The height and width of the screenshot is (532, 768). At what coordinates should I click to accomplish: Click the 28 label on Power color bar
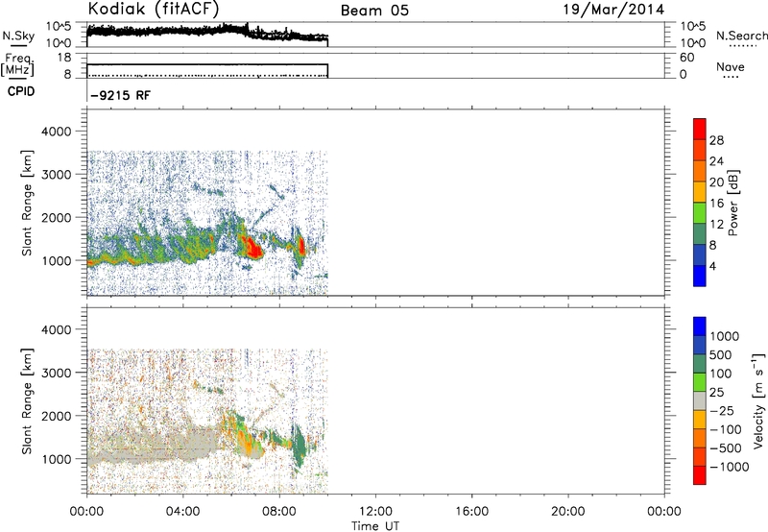716,140
